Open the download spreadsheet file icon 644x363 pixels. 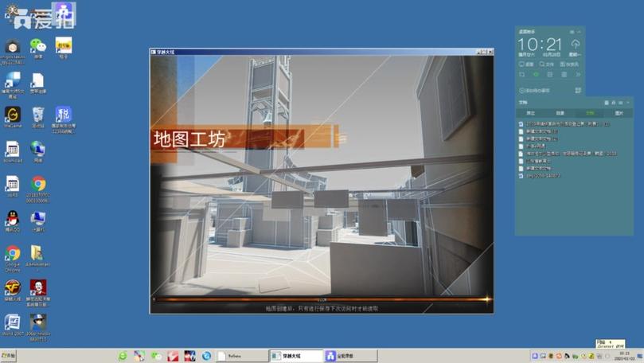tap(12, 151)
